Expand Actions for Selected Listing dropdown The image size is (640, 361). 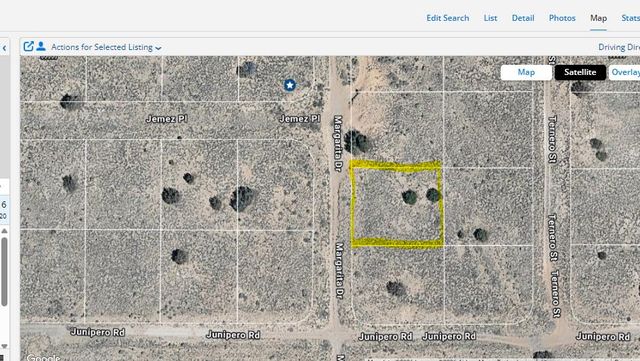click(x=106, y=47)
